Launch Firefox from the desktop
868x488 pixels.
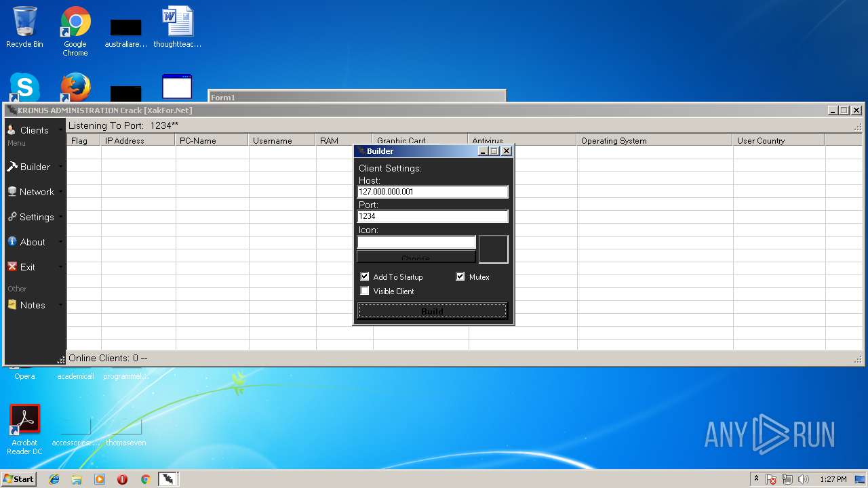pos(75,88)
